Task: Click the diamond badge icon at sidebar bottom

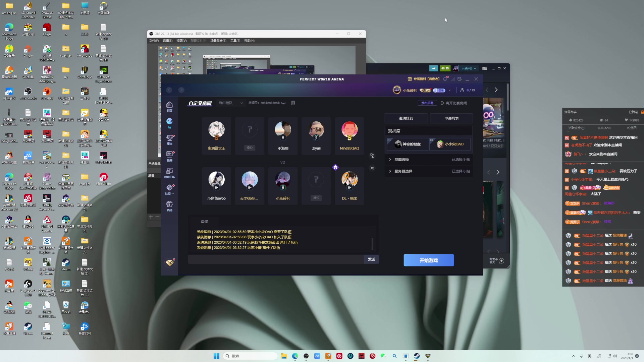Action: tap(170, 262)
